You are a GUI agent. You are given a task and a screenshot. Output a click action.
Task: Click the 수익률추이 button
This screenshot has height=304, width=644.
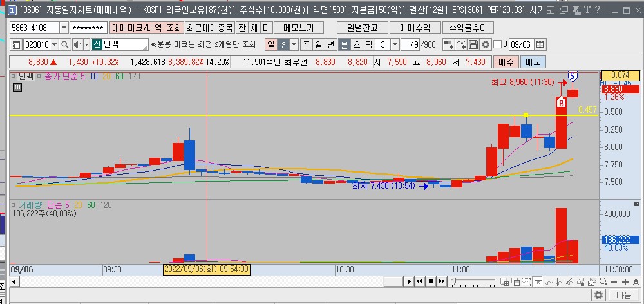[468, 28]
